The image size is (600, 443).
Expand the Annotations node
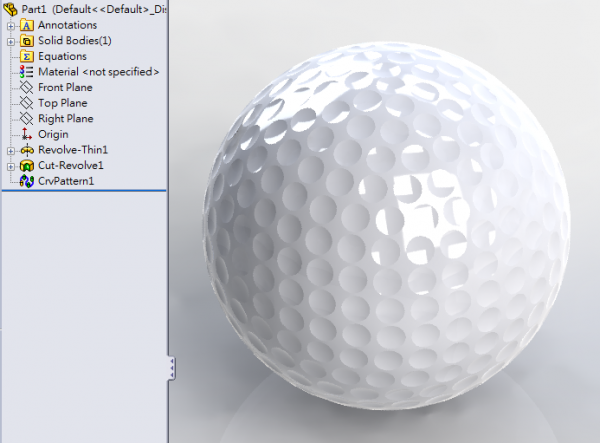click(11, 26)
